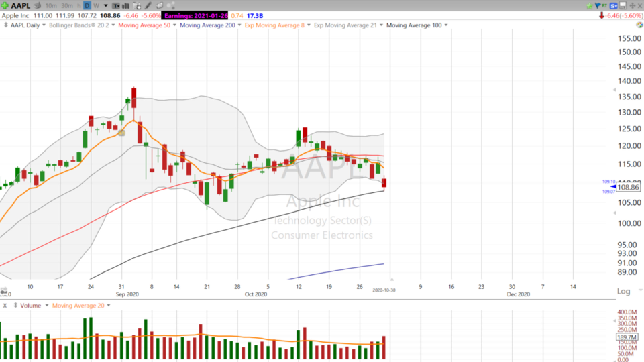Click the AAPL Daily plot handle icon

6,25
